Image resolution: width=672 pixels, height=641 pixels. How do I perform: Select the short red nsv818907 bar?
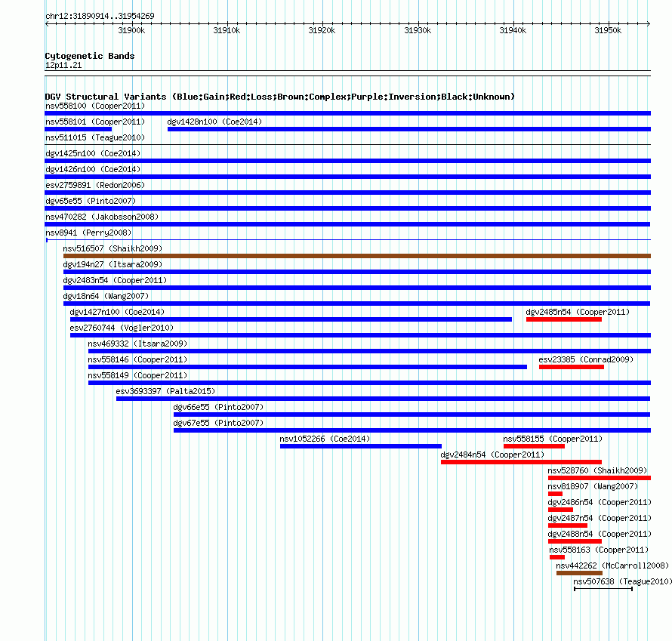(x=555, y=494)
